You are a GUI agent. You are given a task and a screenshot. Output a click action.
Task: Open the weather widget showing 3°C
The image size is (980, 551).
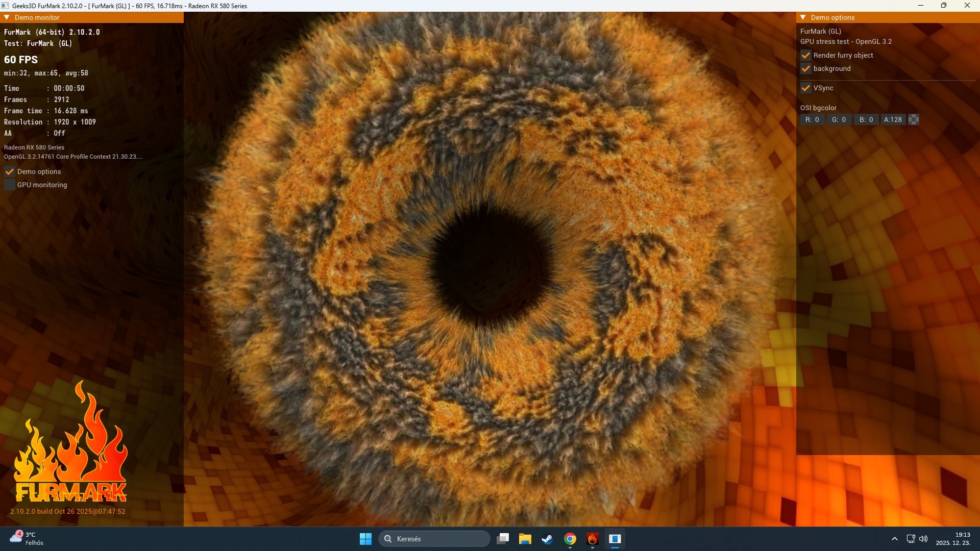[27, 538]
